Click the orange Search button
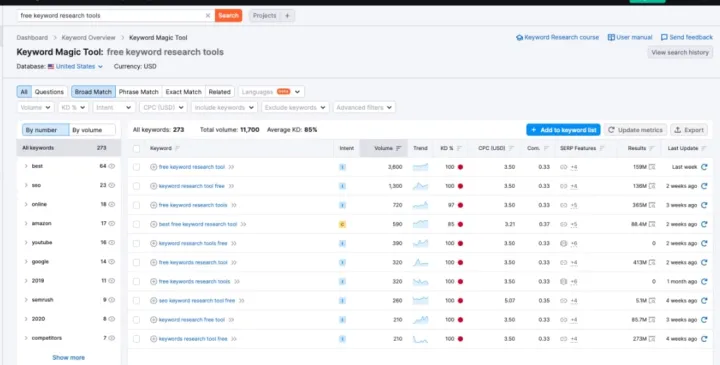 228,16
